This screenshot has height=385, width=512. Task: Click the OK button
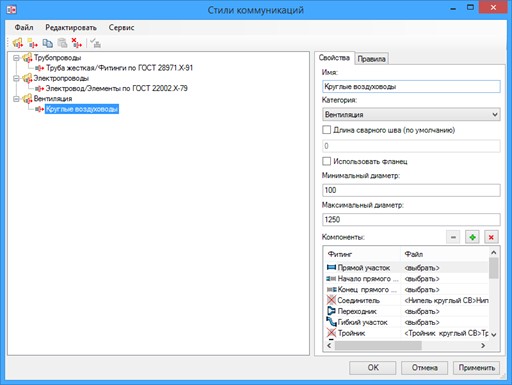coord(373,368)
